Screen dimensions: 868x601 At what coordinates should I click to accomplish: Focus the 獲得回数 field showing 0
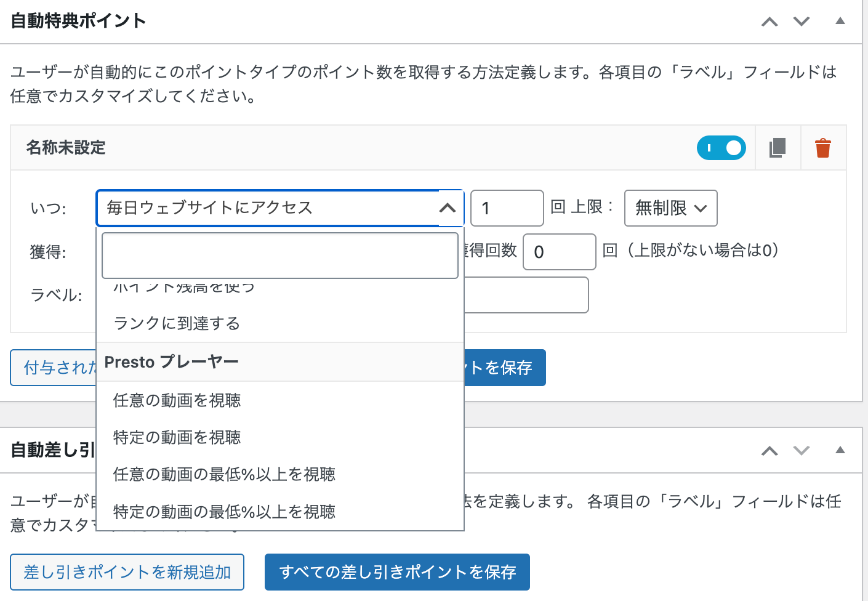560,252
